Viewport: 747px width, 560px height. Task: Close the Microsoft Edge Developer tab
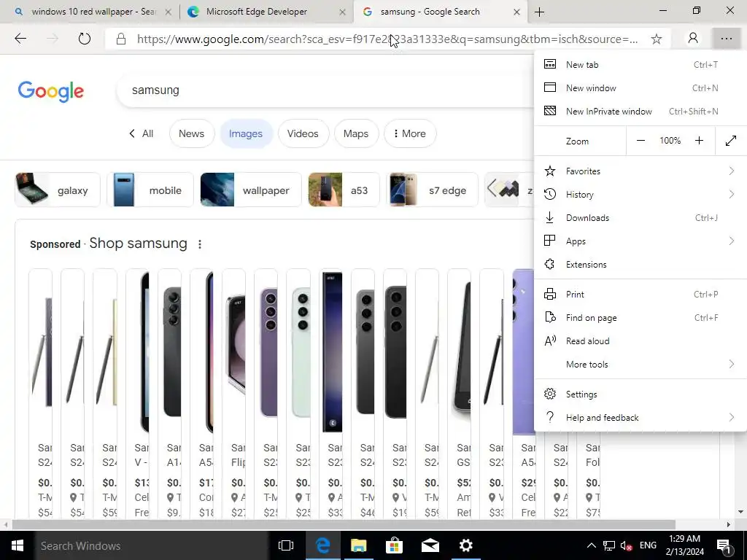[342, 12]
